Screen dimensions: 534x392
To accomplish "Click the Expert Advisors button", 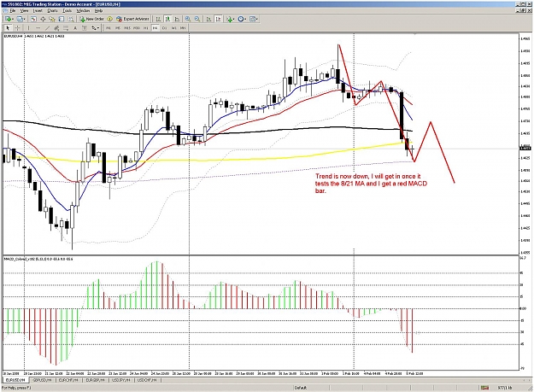I will pyautogui.click(x=132, y=19).
